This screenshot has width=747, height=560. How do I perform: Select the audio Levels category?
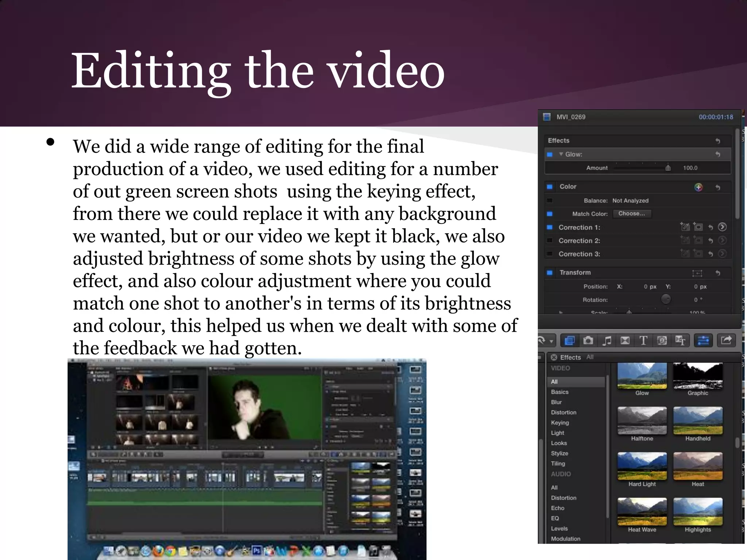(559, 528)
